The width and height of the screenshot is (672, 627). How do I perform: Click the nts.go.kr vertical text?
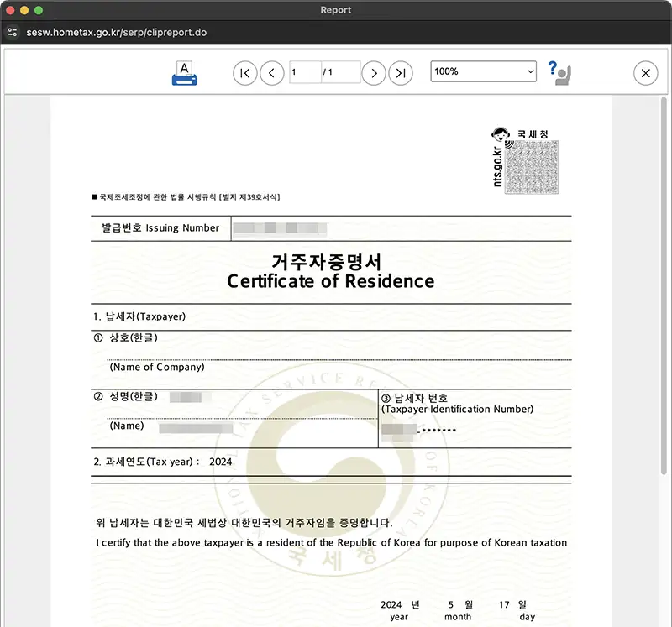tap(497, 166)
